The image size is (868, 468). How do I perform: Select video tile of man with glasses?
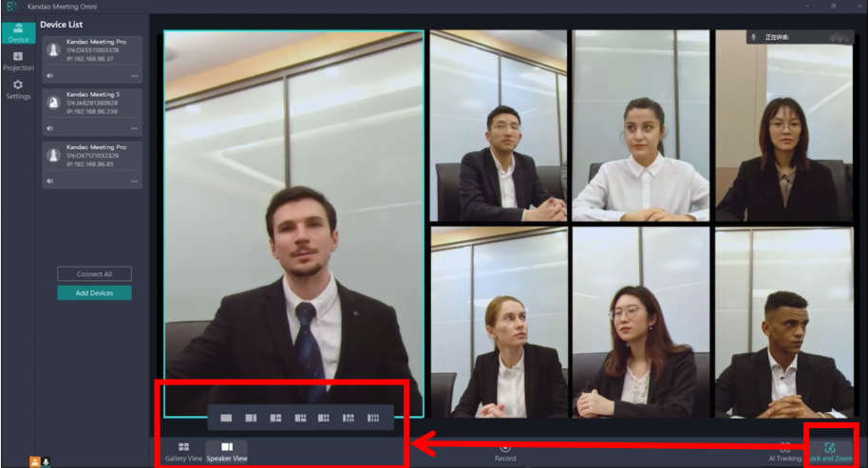499,125
